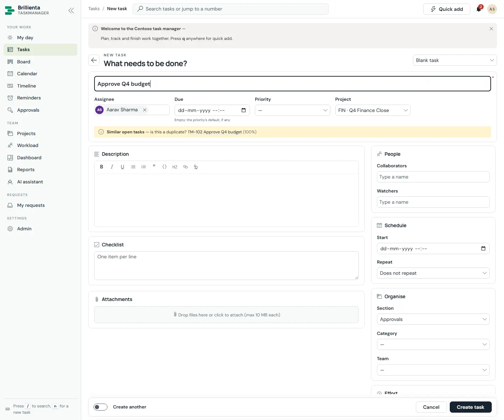Open the Timeline in the sidebar
The height and width of the screenshot is (420, 504).
click(x=40, y=86)
